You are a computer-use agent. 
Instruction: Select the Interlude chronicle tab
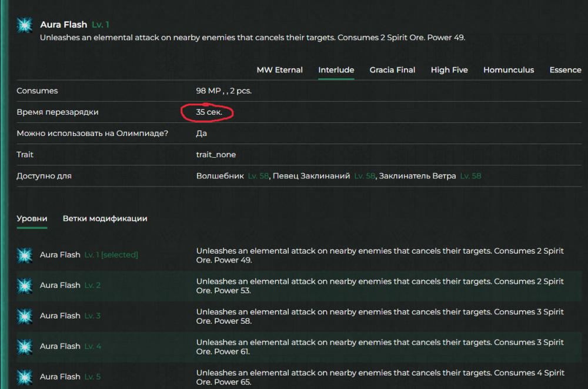pos(336,70)
